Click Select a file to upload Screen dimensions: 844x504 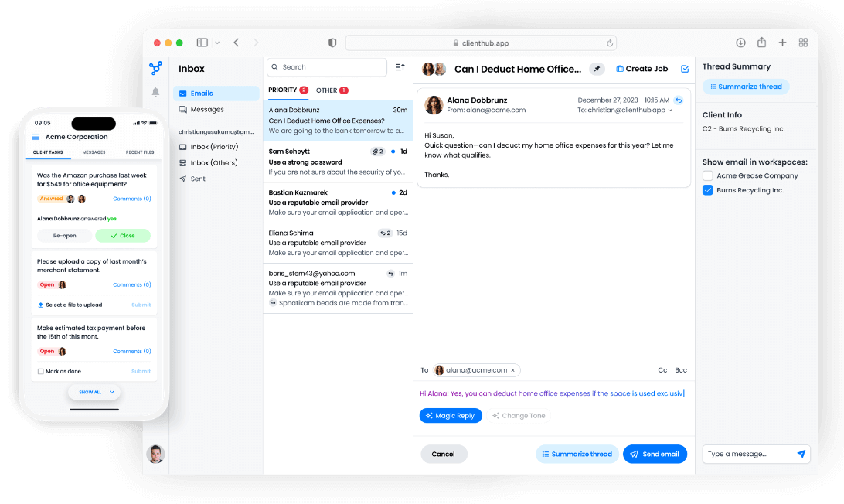point(70,305)
